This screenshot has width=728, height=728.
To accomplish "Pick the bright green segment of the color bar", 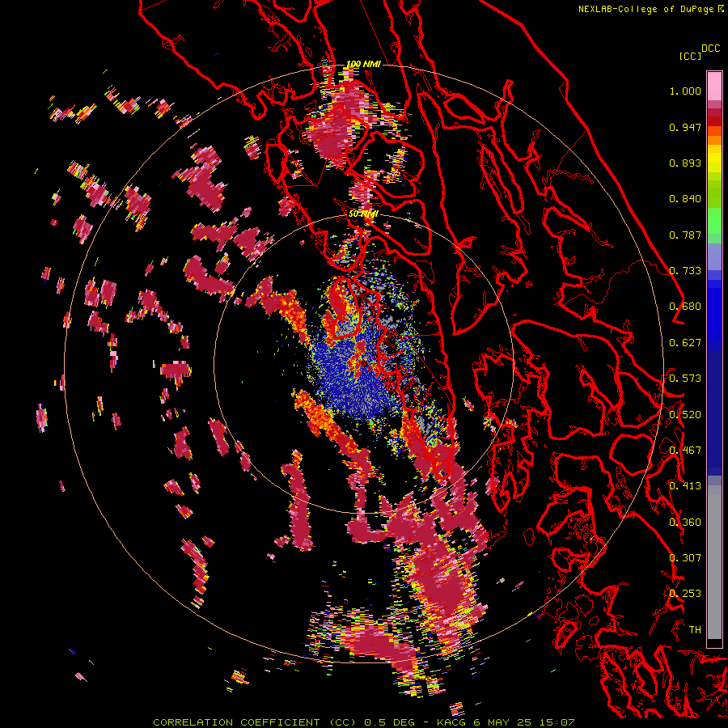I will 714,221.
